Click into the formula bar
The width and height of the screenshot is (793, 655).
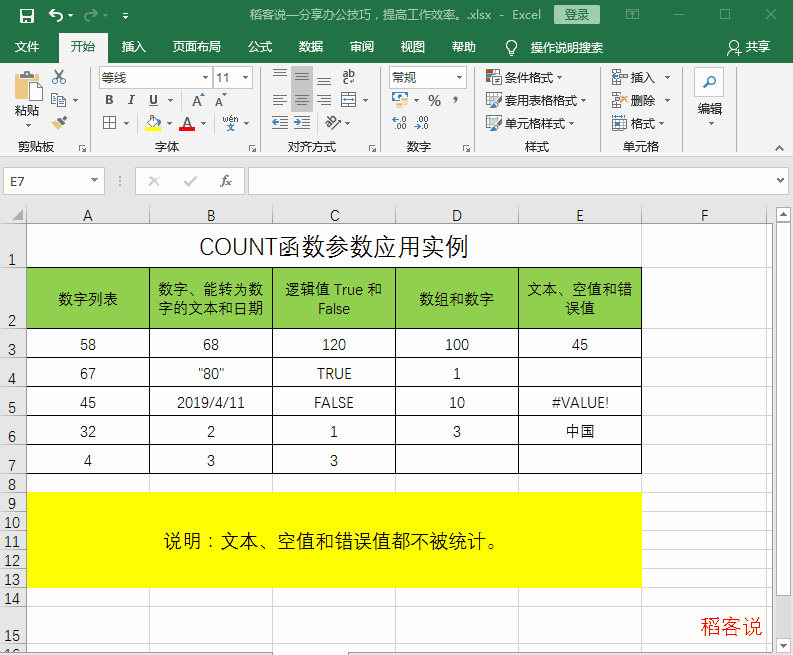click(511, 181)
